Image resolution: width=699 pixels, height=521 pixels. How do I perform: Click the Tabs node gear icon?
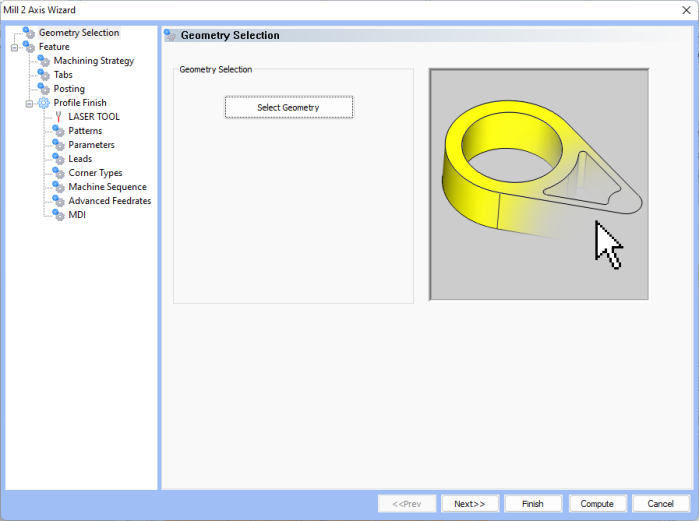pos(44,74)
